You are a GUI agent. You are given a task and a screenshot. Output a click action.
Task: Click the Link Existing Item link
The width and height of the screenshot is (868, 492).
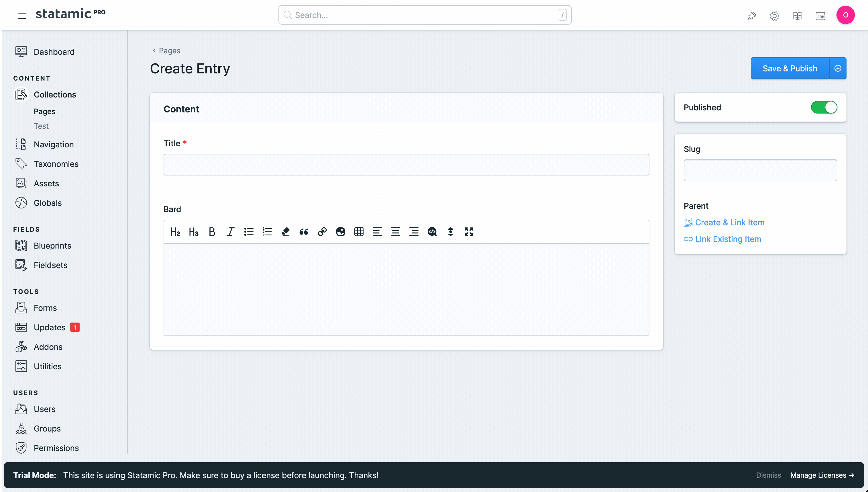click(x=728, y=239)
